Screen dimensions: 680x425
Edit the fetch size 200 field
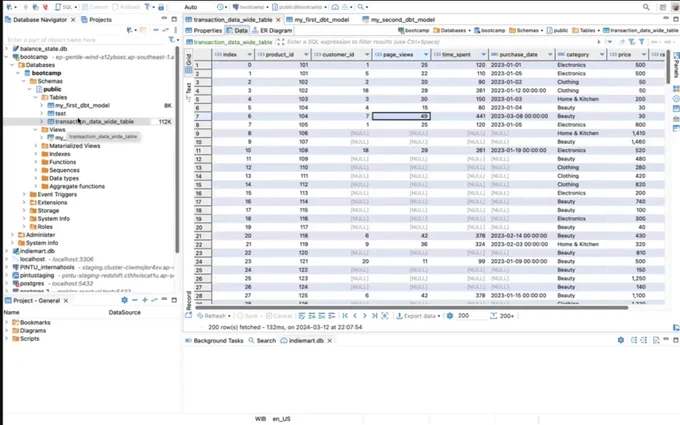point(470,316)
